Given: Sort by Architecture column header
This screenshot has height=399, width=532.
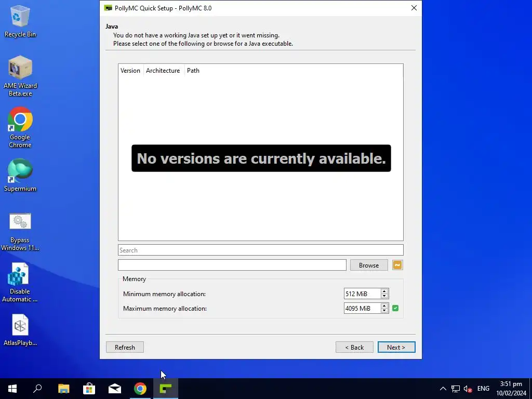Looking at the screenshot, I should pos(164,71).
